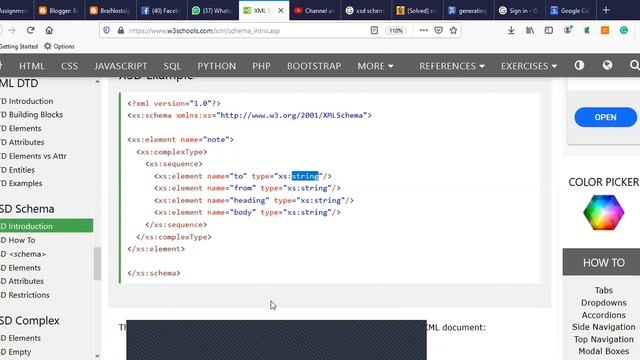Reset the 110% zoom level badge
Image resolution: width=640 pixels, height=360 pixels.
click(396, 31)
